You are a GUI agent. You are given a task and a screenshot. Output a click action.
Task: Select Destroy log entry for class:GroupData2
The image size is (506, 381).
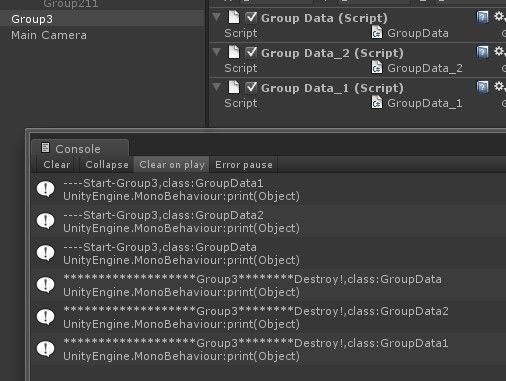point(269,317)
